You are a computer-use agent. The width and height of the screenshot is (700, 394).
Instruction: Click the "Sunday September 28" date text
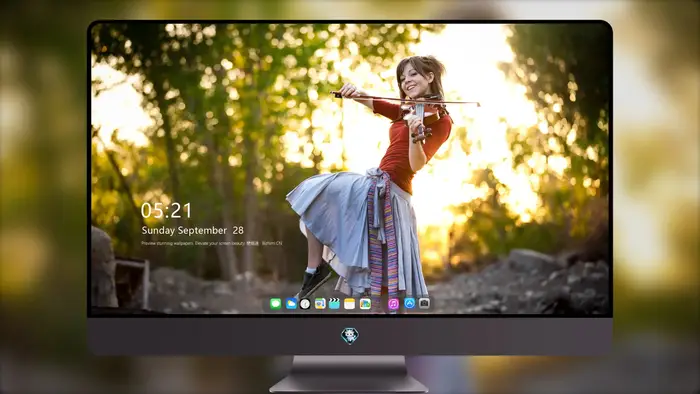[x=193, y=230]
